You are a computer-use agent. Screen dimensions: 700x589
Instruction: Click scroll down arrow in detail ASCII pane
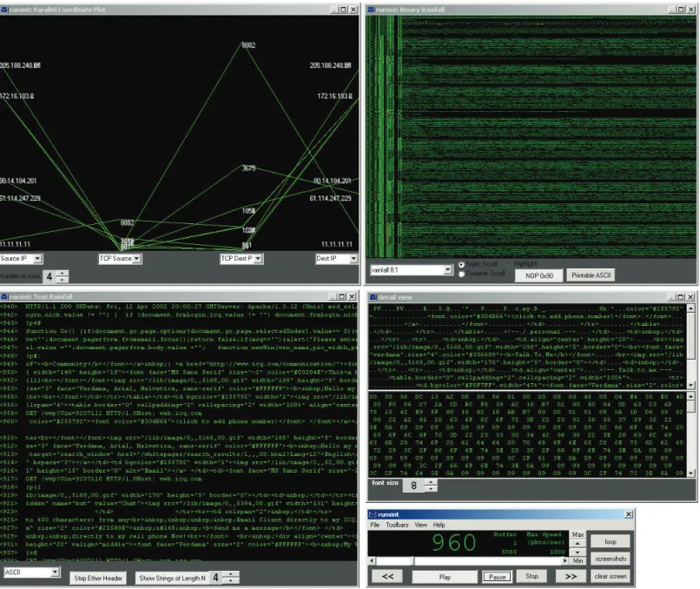(690, 385)
